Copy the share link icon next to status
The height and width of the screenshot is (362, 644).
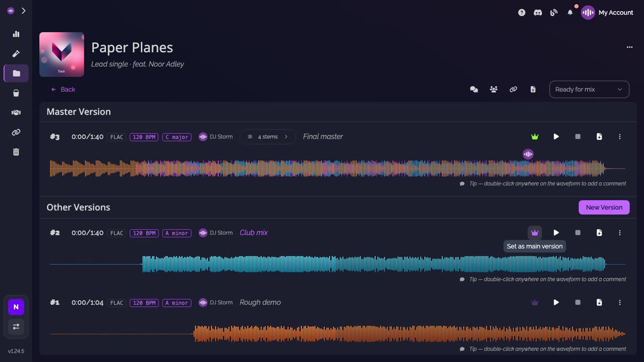click(513, 89)
